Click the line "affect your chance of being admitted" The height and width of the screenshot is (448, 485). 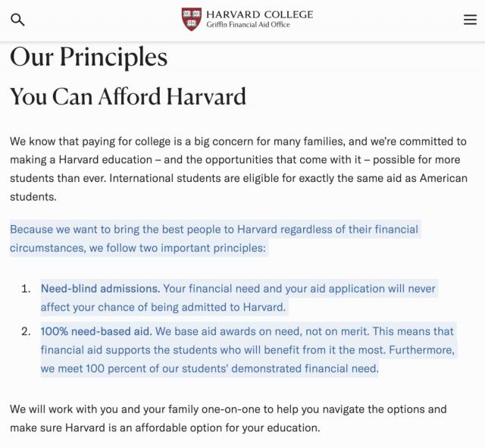[163, 307]
